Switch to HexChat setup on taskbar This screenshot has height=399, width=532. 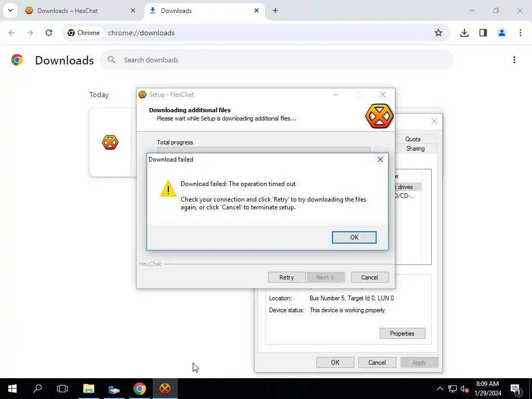pos(165,389)
